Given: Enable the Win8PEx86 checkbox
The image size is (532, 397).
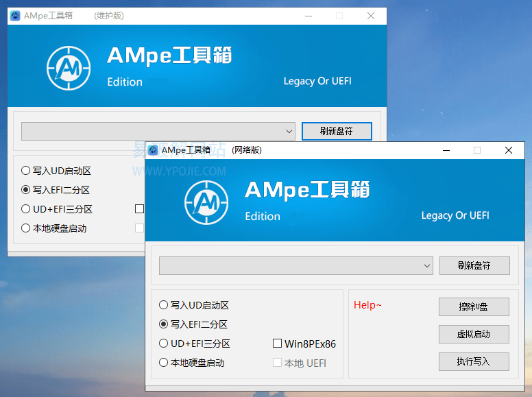Looking at the screenshot, I should [x=304, y=344].
